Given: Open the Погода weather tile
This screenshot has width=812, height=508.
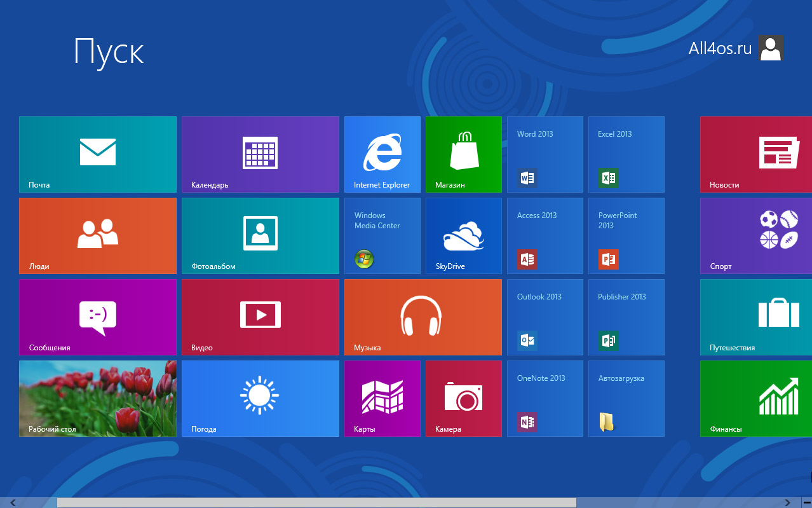Looking at the screenshot, I should [x=261, y=399].
